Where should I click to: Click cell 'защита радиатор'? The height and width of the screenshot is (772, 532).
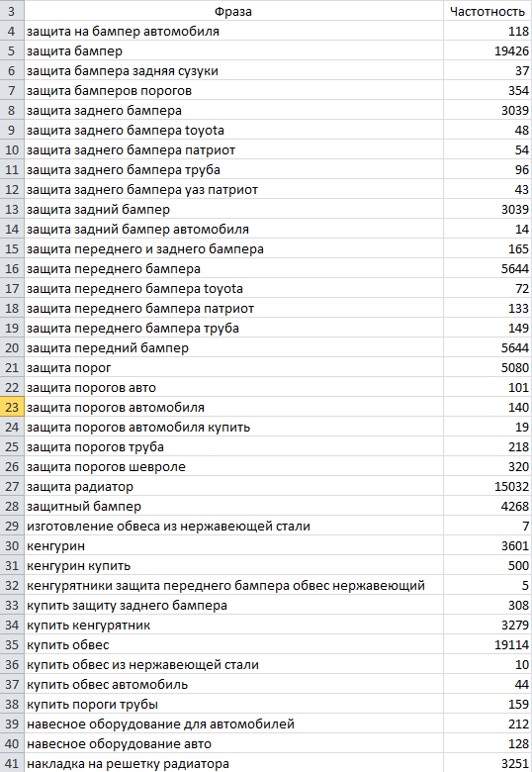point(233,486)
